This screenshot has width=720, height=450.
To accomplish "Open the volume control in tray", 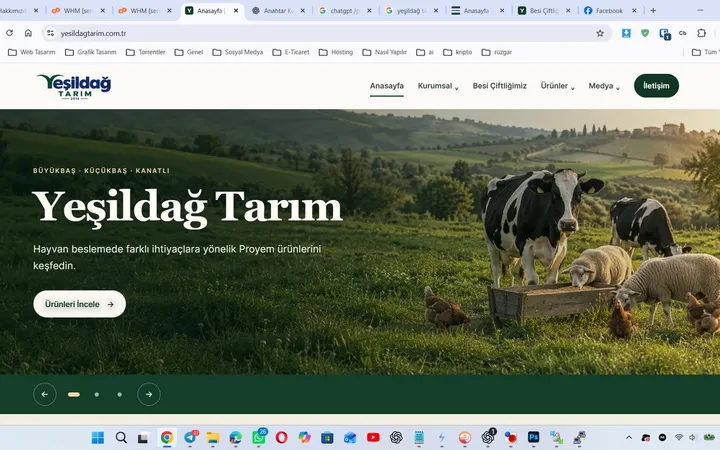I will [692, 438].
